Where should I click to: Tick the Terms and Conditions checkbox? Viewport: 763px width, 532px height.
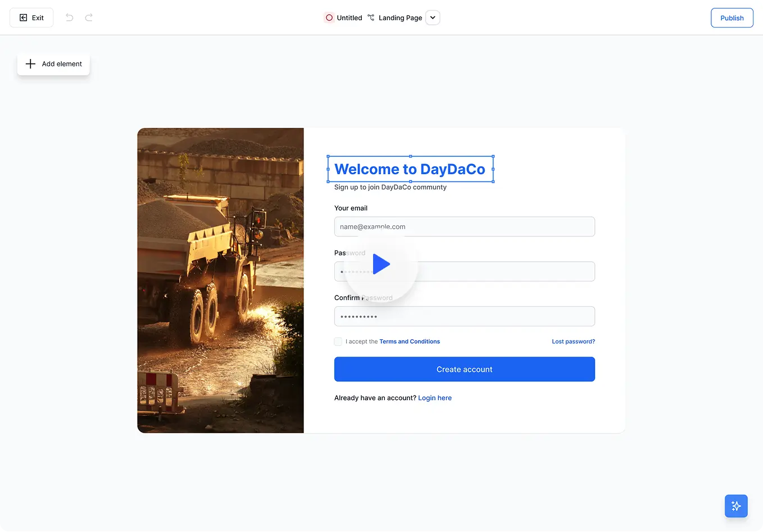pos(338,342)
